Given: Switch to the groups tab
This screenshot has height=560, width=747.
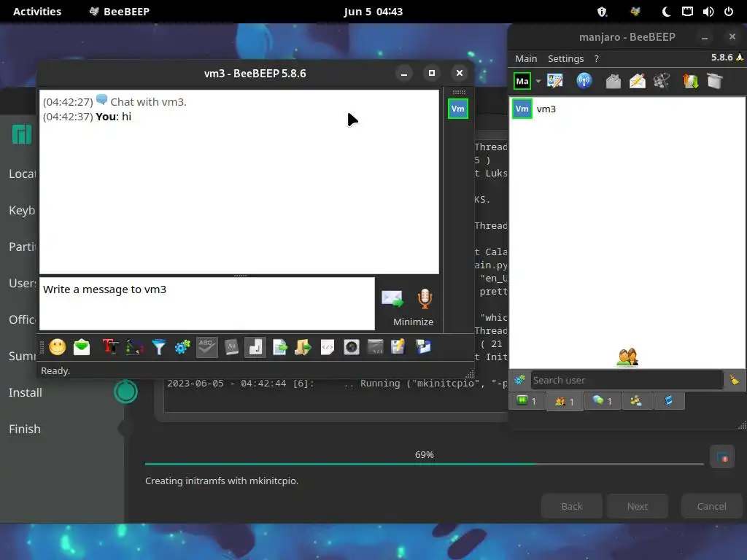Looking at the screenshot, I should pos(636,402).
